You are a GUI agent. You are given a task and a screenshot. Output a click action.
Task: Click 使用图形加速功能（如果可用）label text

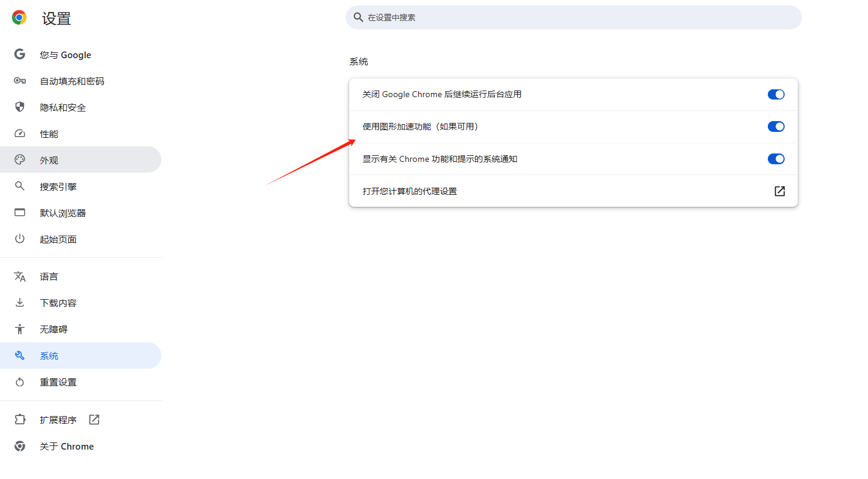422,126
